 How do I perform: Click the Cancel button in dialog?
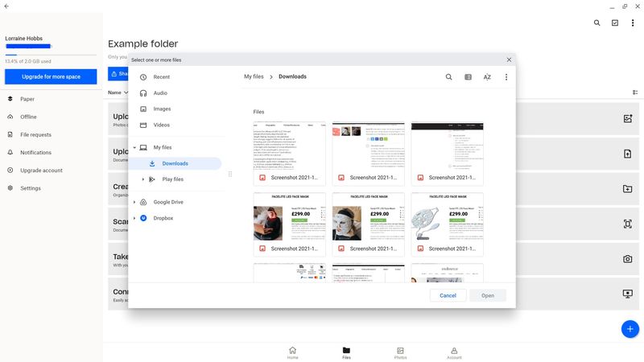[448, 295]
